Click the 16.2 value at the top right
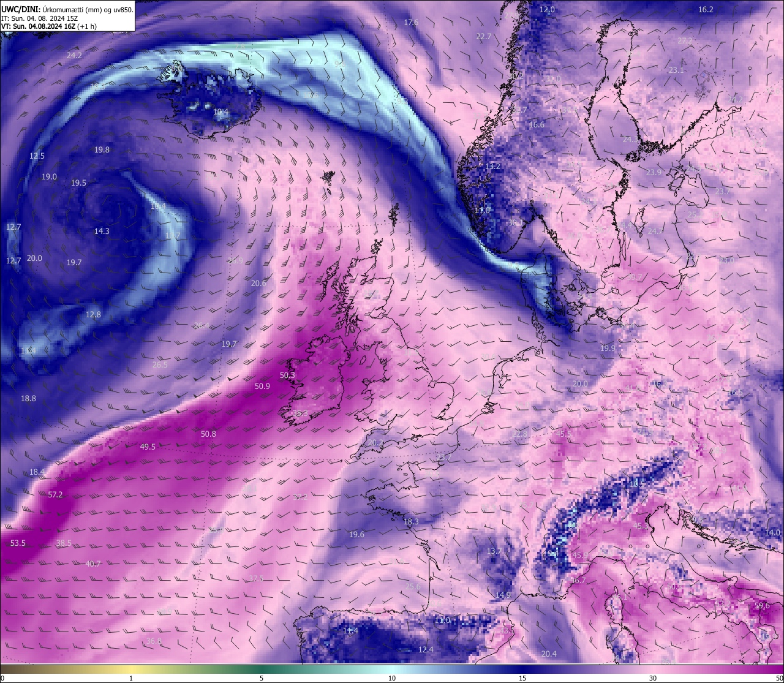 [706, 9]
